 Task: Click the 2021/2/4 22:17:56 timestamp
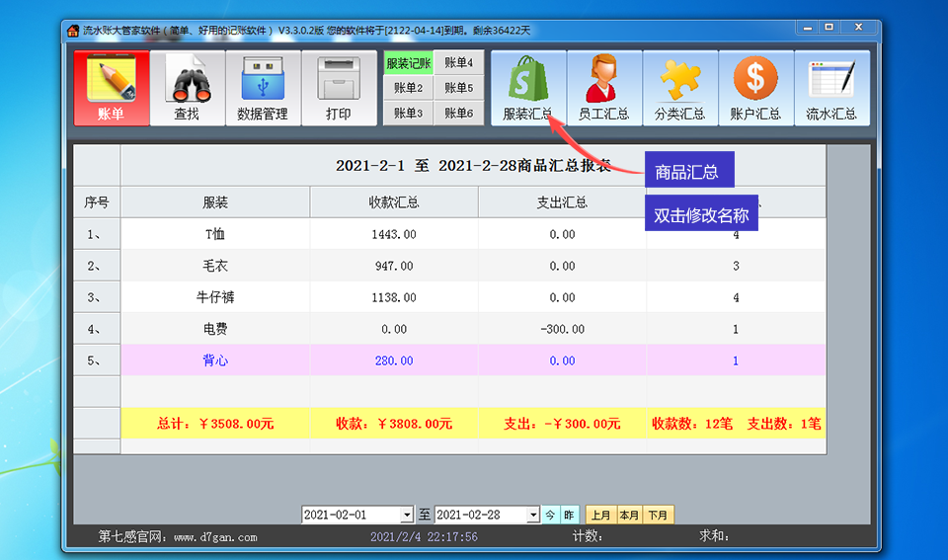(424, 536)
